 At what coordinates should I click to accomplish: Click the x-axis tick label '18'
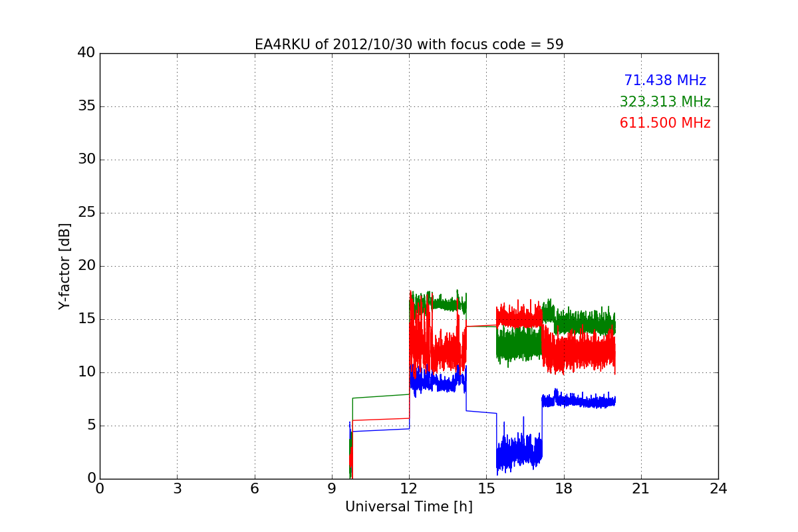(x=563, y=489)
